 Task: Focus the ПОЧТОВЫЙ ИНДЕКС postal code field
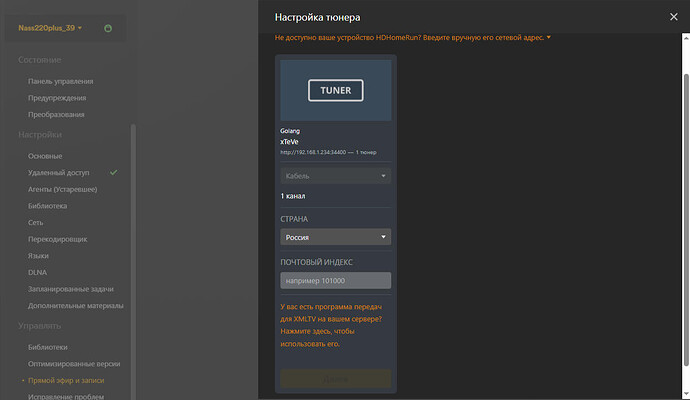pyautogui.click(x=335, y=281)
